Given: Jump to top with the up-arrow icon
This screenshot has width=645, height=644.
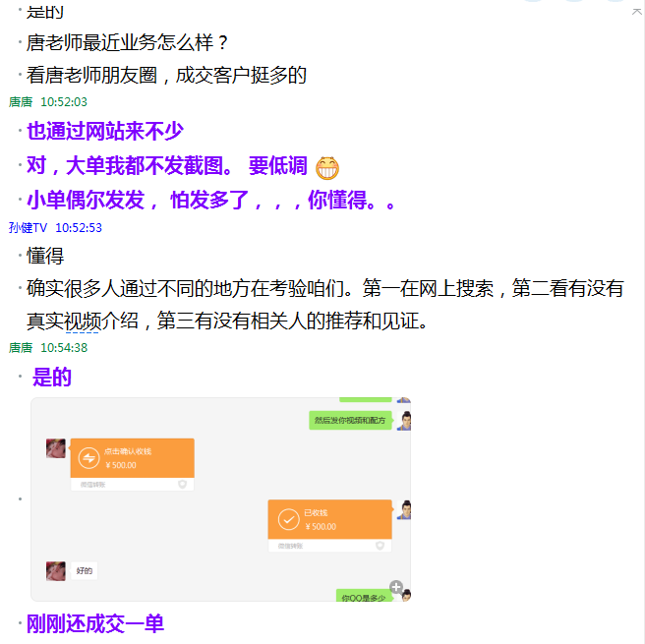Looking at the screenshot, I should coord(637,12).
